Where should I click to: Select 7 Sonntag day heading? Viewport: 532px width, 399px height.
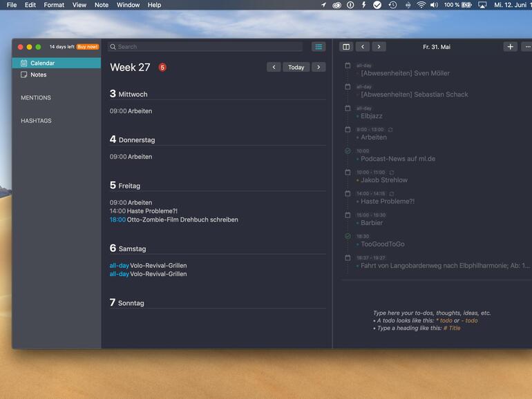pyautogui.click(x=127, y=302)
